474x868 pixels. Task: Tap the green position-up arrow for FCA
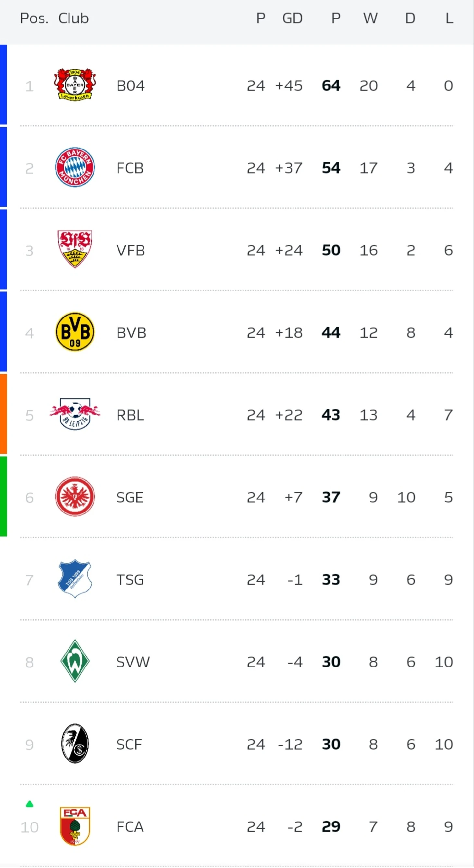click(x=30, y=804)
